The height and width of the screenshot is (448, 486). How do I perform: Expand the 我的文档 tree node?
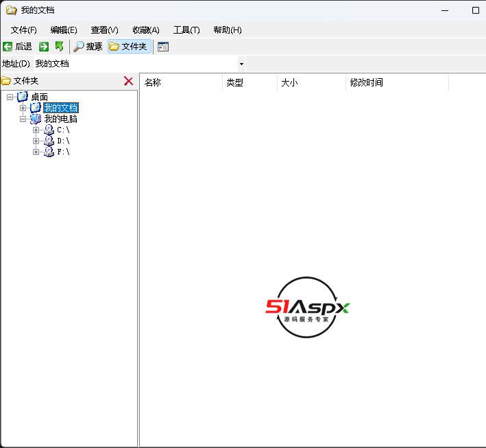tap(23, 108)
